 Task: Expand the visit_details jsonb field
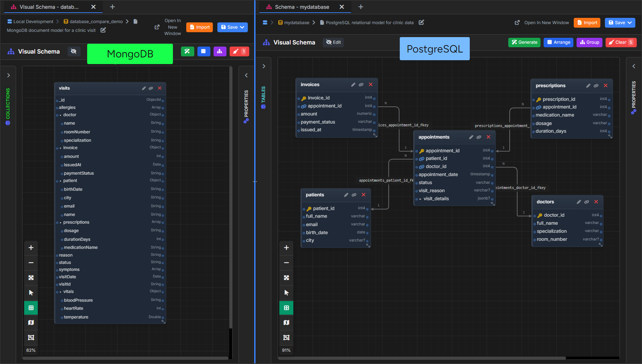coord(420,199)
